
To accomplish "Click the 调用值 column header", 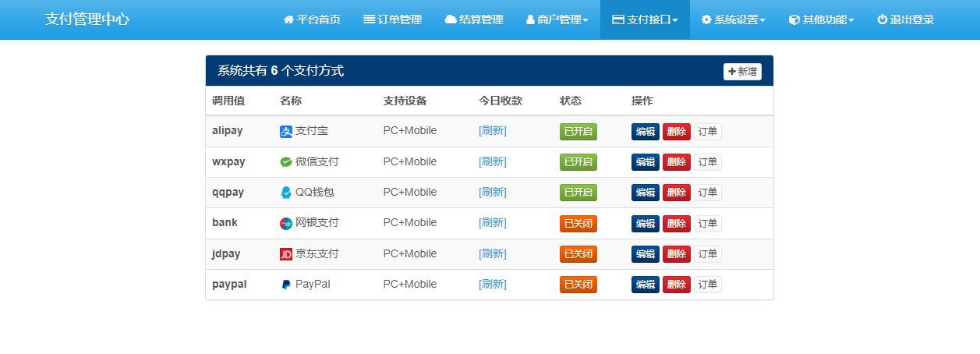I will (228, 101).
